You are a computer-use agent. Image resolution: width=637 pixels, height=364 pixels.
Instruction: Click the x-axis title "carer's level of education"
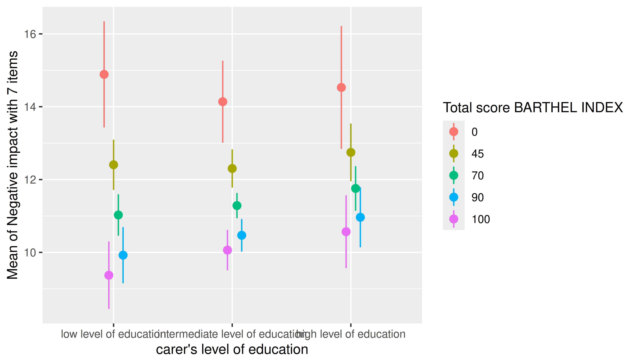tap(232, 349)
